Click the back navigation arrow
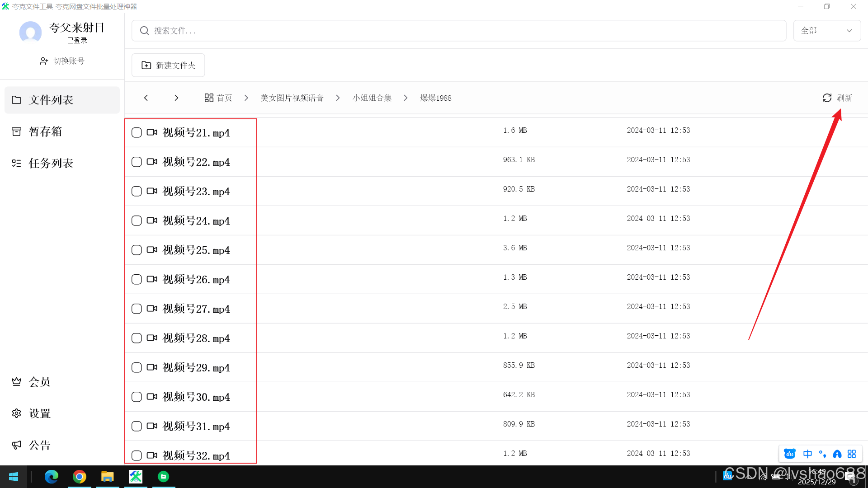The width and height of the screenshot is (868, 488). [146, 98]
